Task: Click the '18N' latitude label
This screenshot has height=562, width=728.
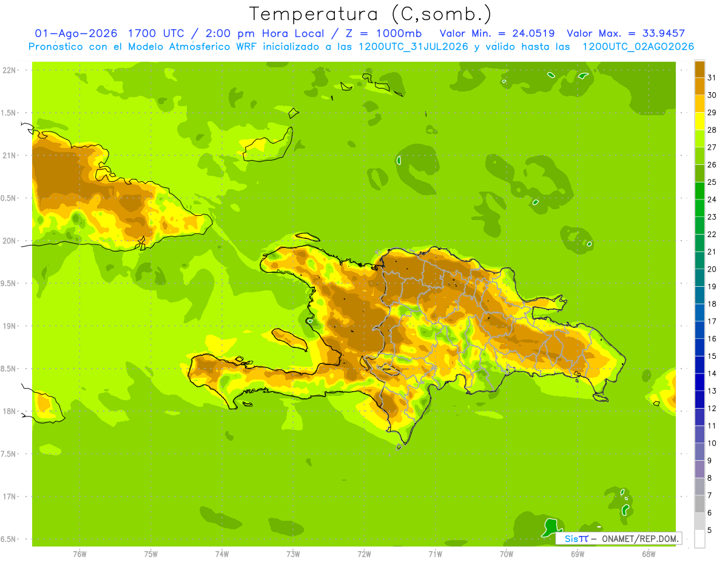Action: [10, 412]
